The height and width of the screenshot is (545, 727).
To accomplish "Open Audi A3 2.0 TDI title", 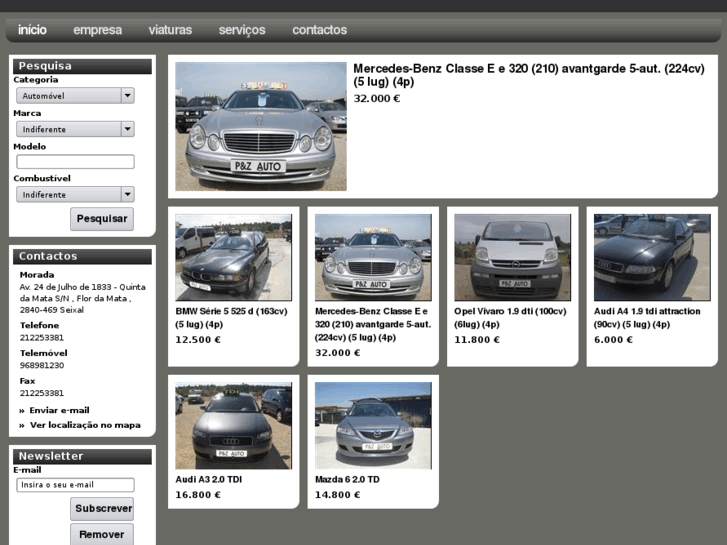I will click(x=209, y=480).
